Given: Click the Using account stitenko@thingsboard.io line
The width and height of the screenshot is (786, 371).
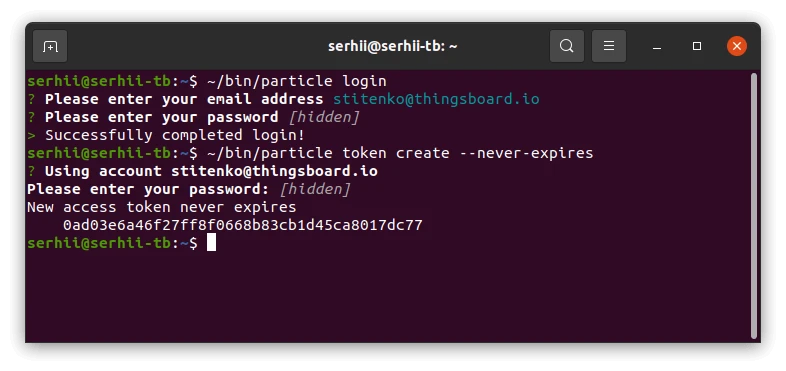Looking at the screenshot, I should click(x=211, y=171).
